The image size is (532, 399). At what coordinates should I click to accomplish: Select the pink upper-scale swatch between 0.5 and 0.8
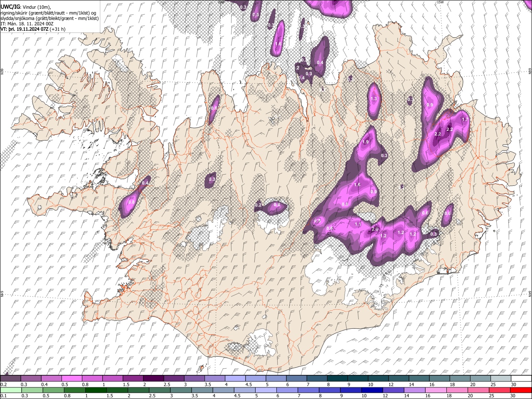pyautogui.click(x=71, y=379)
